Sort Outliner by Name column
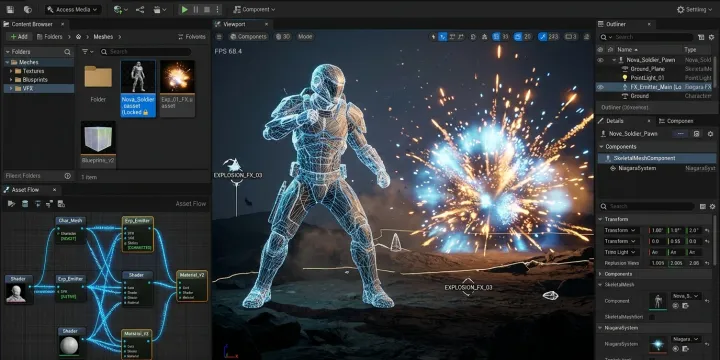 click(x=627, y=50)
